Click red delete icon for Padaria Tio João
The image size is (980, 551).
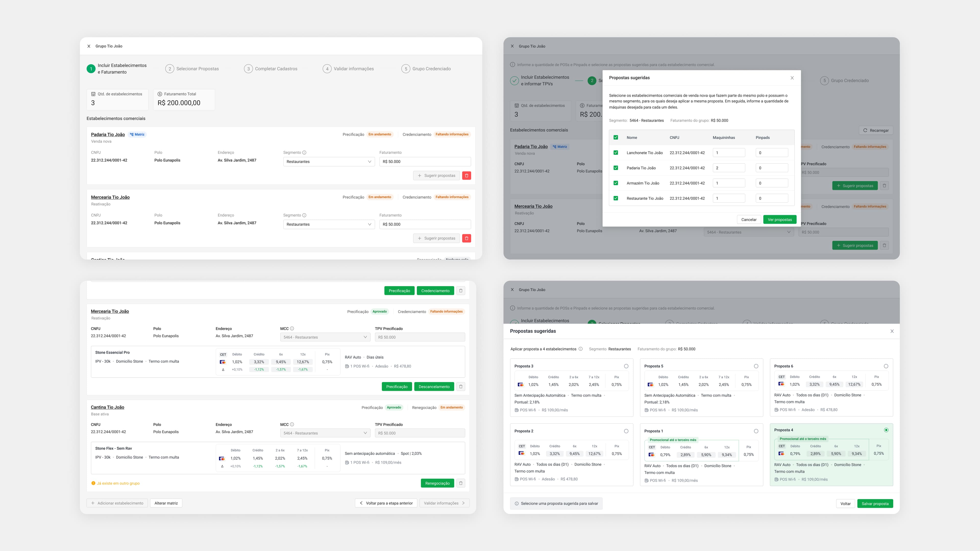[x=467, y=176]
